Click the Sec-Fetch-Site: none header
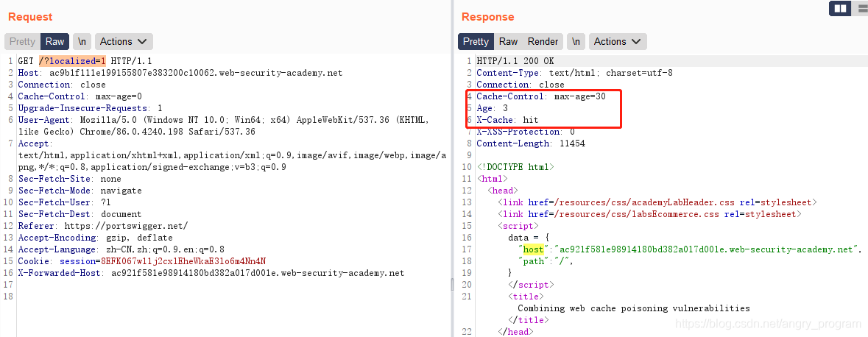Image resolution: width=868 pixels, height=337 pixels. click(x=69, y=179)
